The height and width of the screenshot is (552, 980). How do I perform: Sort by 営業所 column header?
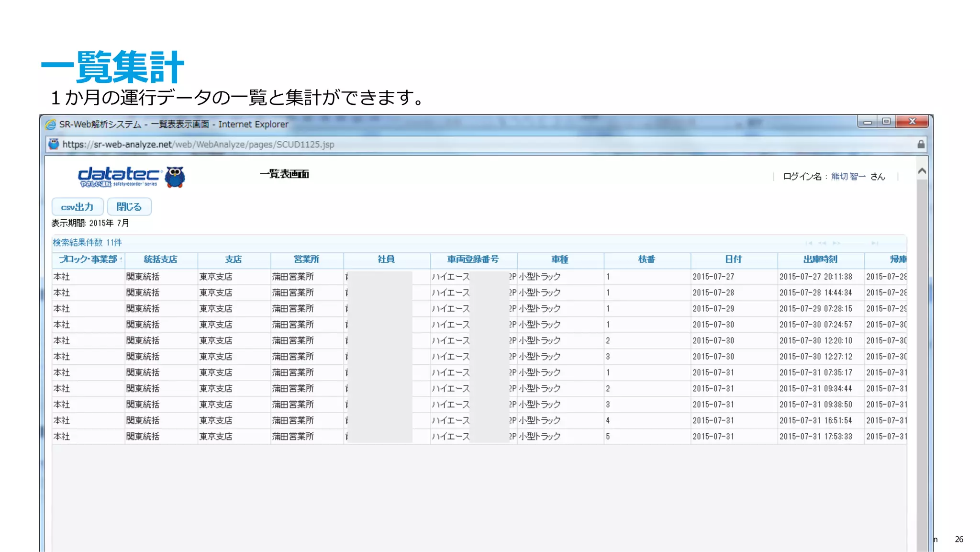pyautogui.click(x=306, y=259)
